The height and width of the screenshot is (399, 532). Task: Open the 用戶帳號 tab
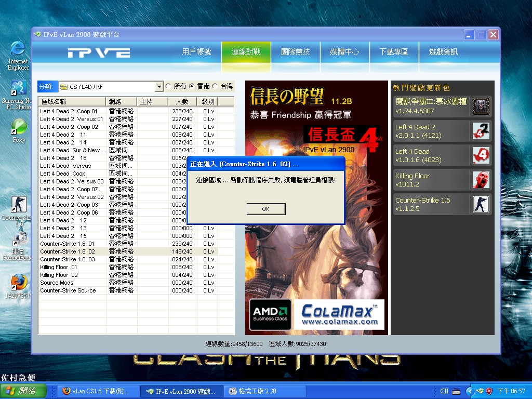tap(196, 52)
